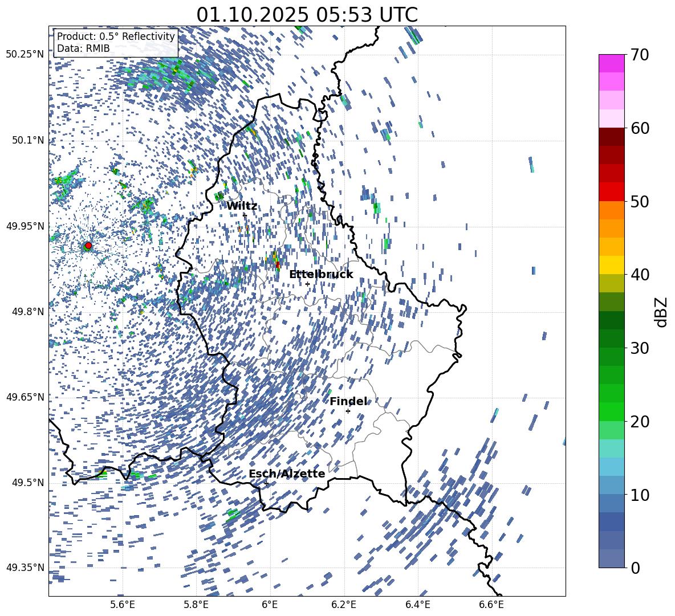This screenshot has height=616, width=675.
Task: Click the red high-reflectivity cell near Ettelbruck
Action: 278,264
